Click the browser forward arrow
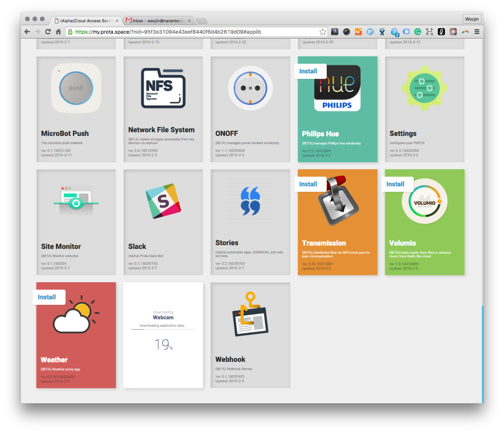504x433 pixels. tap(37, 32)
